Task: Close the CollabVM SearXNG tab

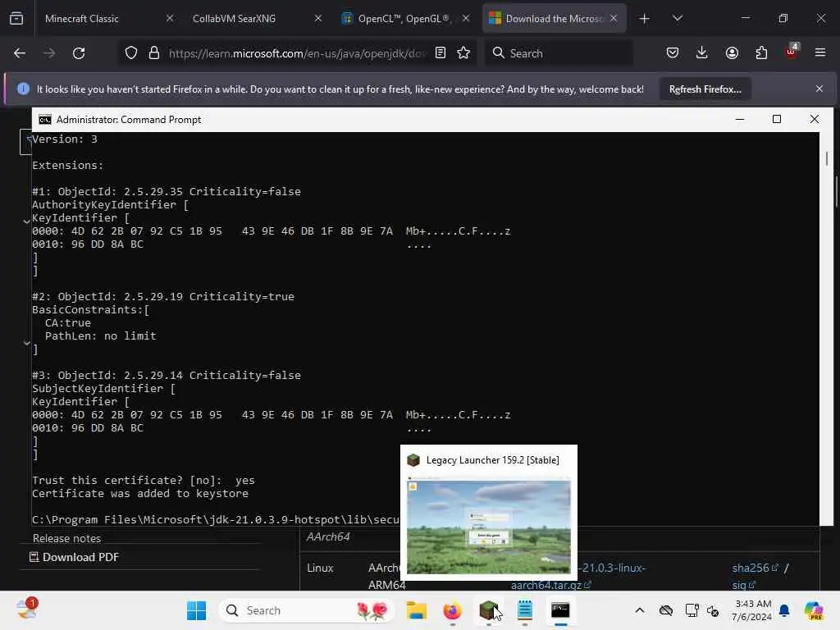Action: 317,18
